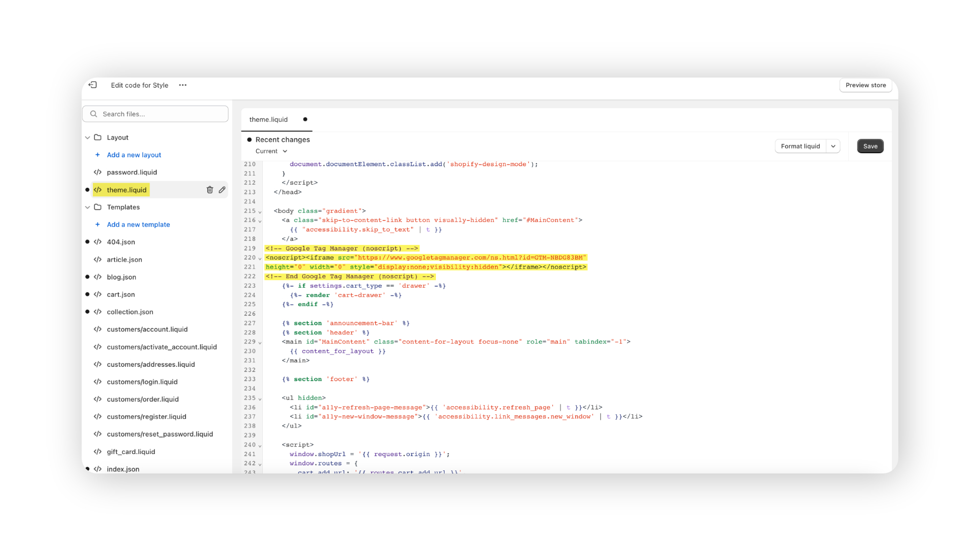The height and width of the screenshot is (551, 980).
Task: Click the Preview store button
Action: pos(866,85)
